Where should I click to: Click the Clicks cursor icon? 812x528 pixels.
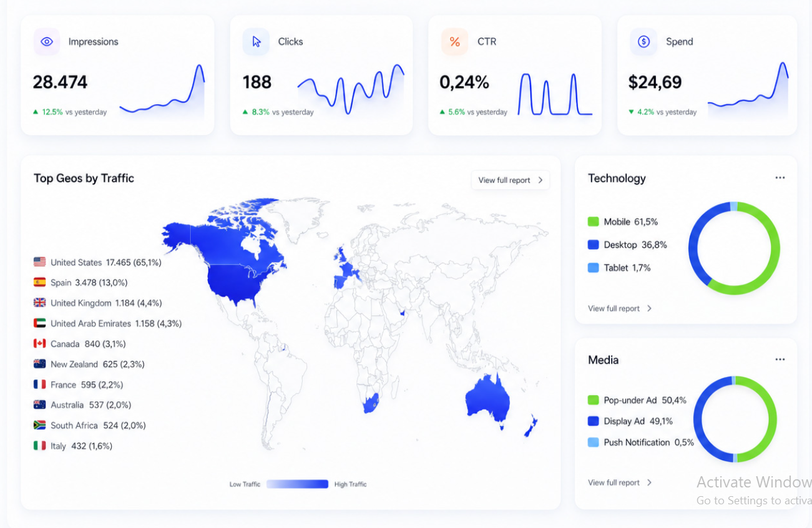(x=256, y=42)
